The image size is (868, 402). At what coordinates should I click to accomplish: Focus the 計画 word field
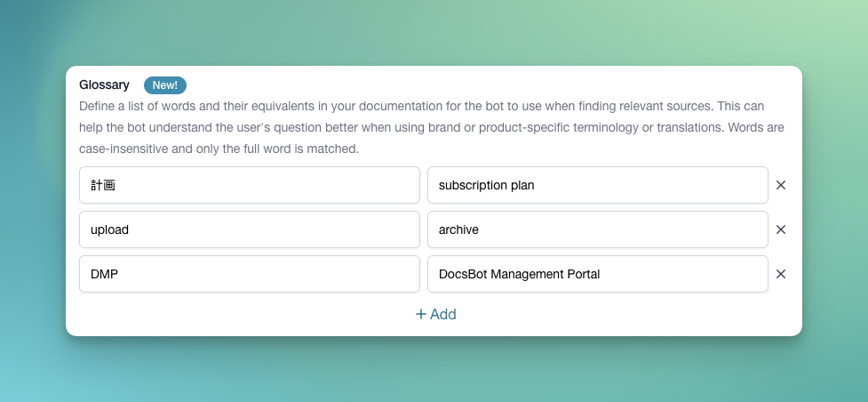tap(249, 185)
